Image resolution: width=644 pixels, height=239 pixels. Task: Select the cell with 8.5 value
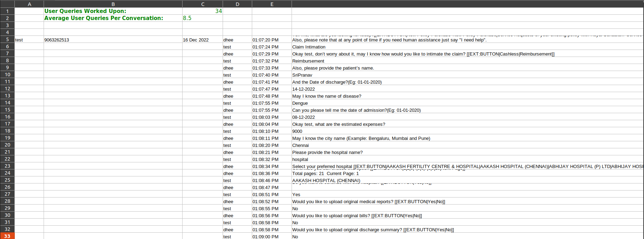click(x=203, y=18)
